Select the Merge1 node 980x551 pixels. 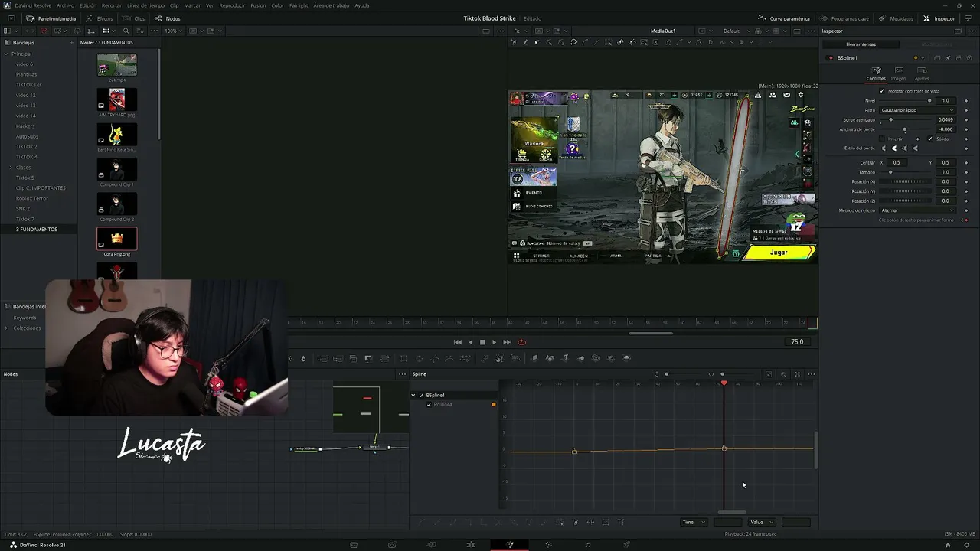tap(374, 448)
